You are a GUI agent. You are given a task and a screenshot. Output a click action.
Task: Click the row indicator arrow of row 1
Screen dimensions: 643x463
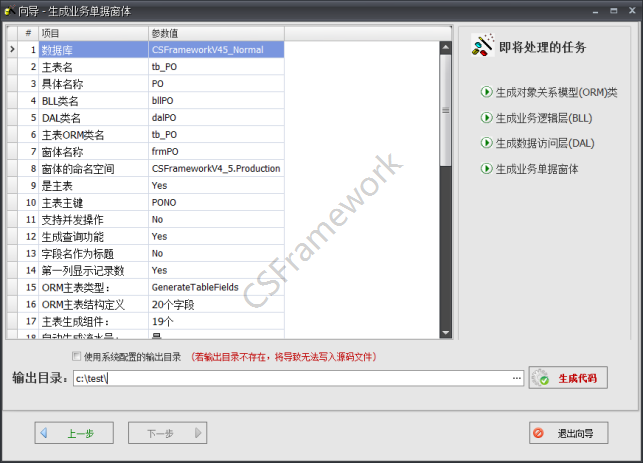pos(12,50)
